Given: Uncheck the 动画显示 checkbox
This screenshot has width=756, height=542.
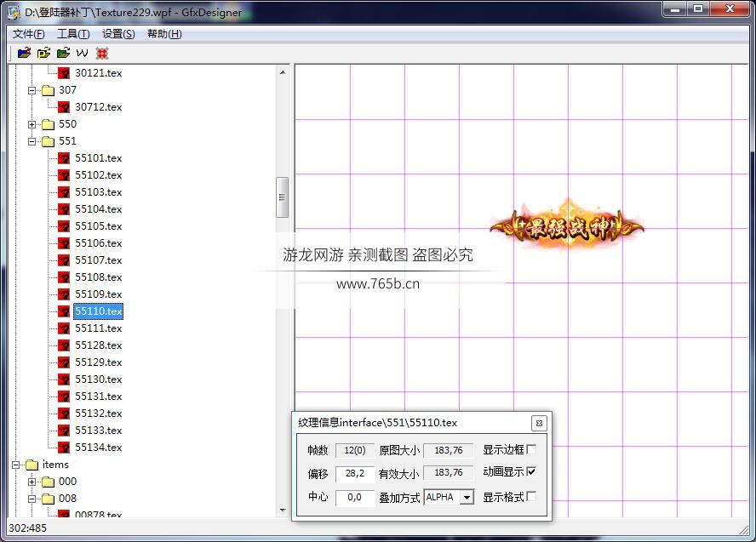Looking at the screenshot, I should click(531, 471).
